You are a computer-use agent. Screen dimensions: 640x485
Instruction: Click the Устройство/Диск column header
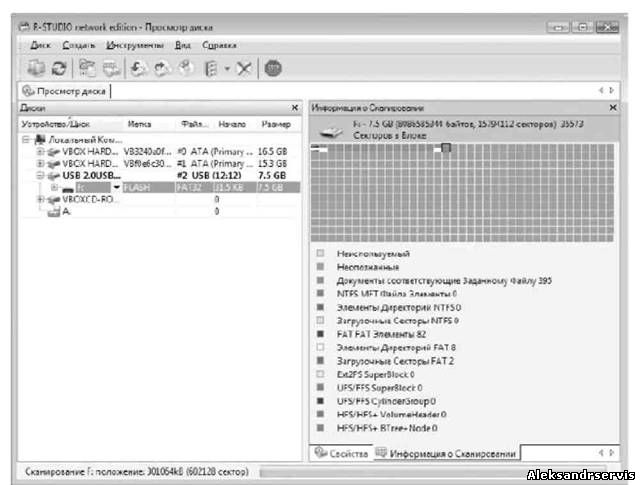point(71,124)
